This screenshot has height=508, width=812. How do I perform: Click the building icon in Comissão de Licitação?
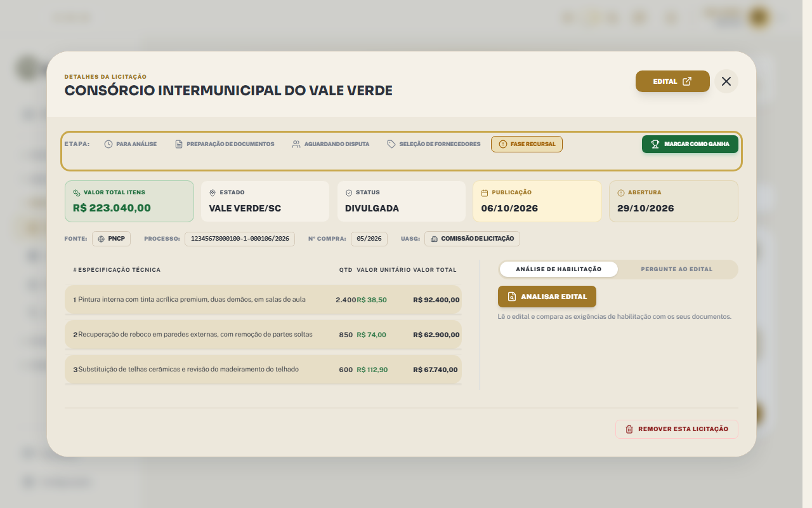point(434,239)
